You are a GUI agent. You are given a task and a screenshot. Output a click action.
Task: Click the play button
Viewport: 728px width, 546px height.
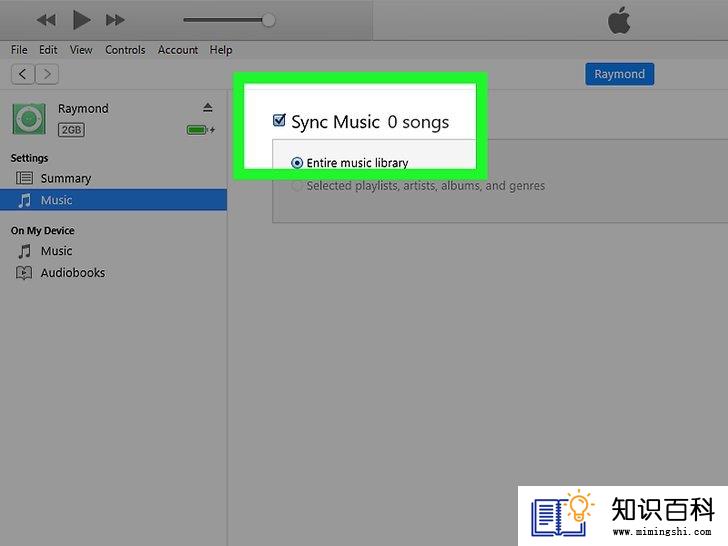[81, 20]
